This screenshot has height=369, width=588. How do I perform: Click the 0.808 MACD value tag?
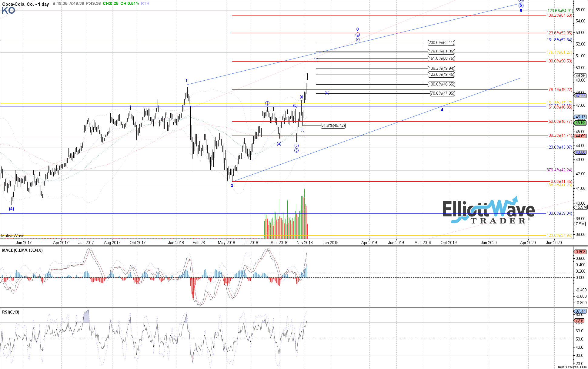(580, 252)
